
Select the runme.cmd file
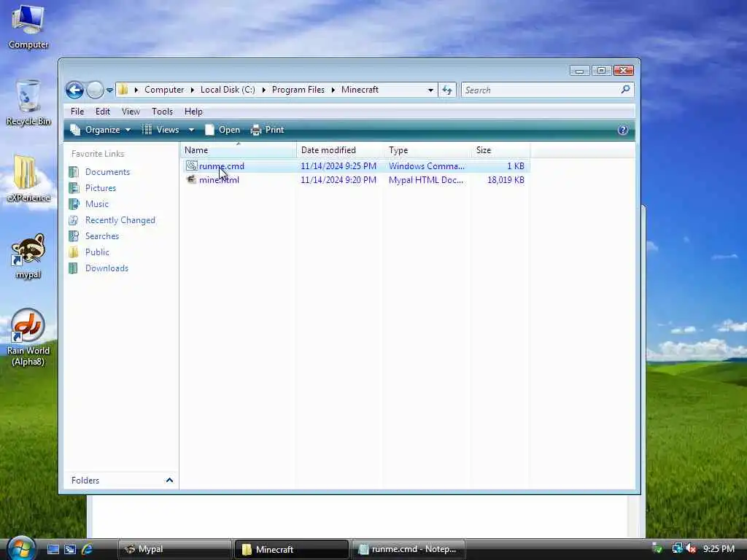[x=222, y=166]
